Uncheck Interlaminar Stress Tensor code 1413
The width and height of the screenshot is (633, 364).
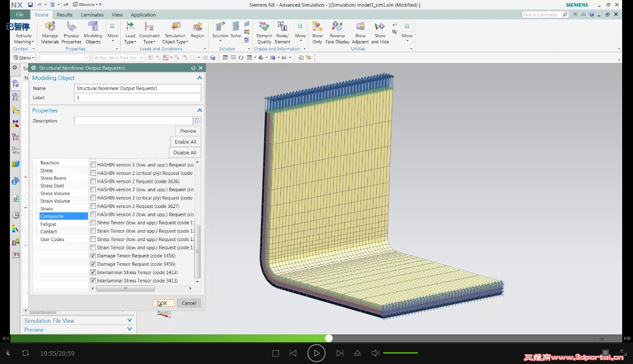point(93,272)
